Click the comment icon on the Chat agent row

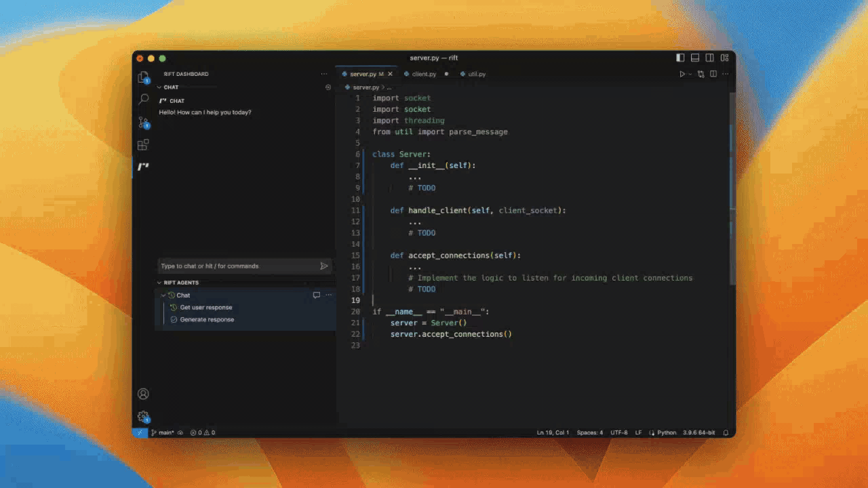coord(316,295)
